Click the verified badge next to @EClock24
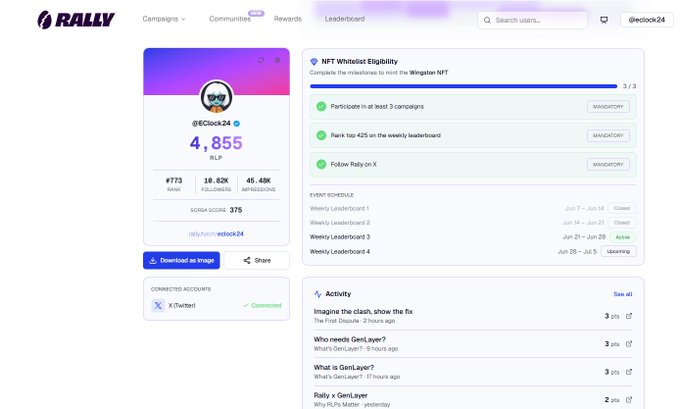Screen dimensions: 680x409 tap(237, 124)
